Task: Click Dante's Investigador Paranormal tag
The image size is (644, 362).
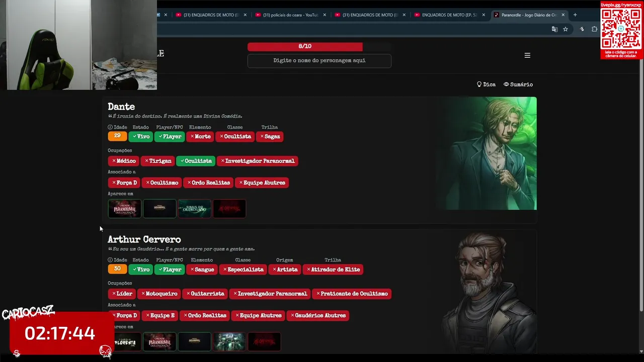Action: [258, 161]
